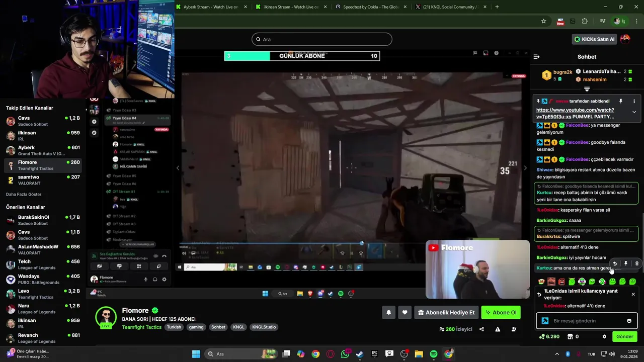Screen dimensions: 644x362
Task: Pin Kurtcu's hovered chat message
Action: coord(626,263)
